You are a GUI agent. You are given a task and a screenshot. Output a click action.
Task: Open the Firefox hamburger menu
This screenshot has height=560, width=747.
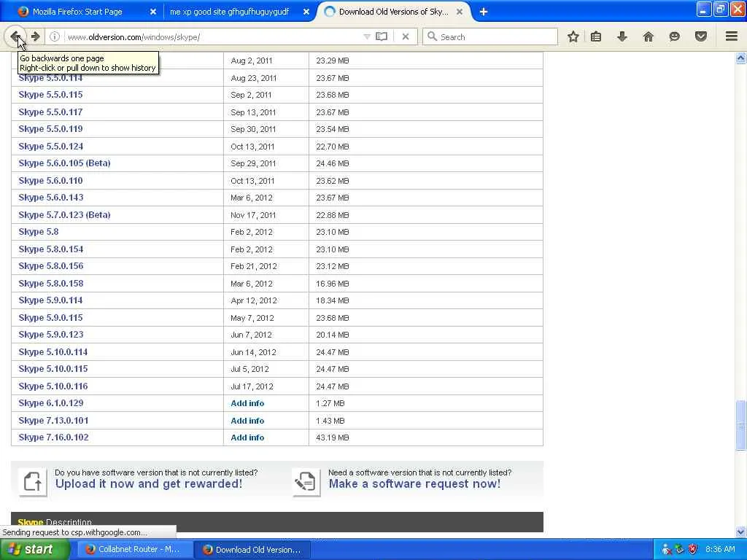tap(732, 36)
